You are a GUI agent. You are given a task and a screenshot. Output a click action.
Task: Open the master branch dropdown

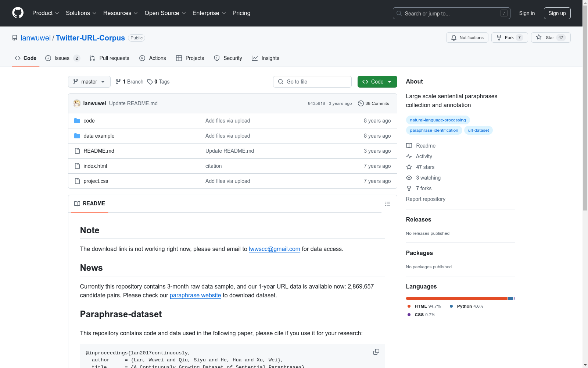point(89,82)
